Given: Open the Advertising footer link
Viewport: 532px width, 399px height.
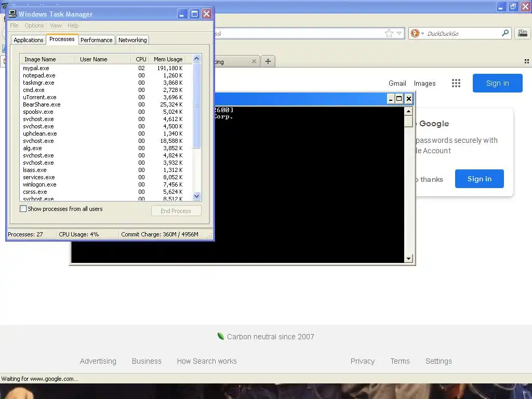Looking at the screenshot, I should [x=98, y=361].
